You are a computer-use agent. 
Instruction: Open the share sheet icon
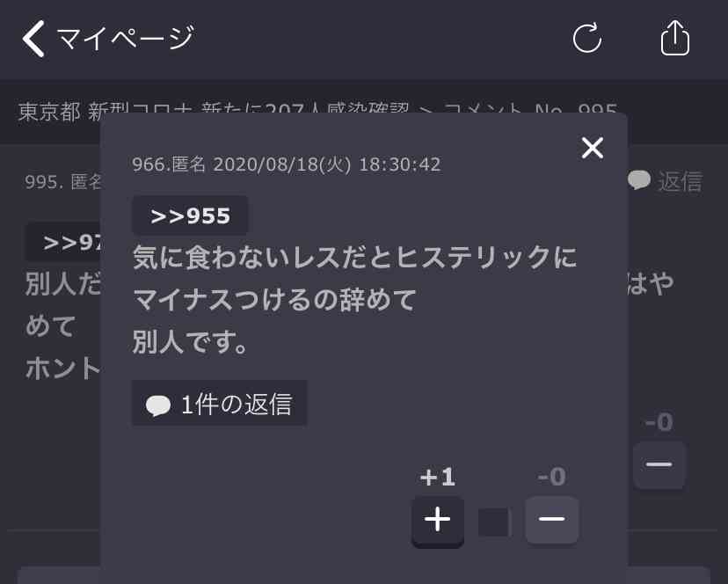pos(674,38)
